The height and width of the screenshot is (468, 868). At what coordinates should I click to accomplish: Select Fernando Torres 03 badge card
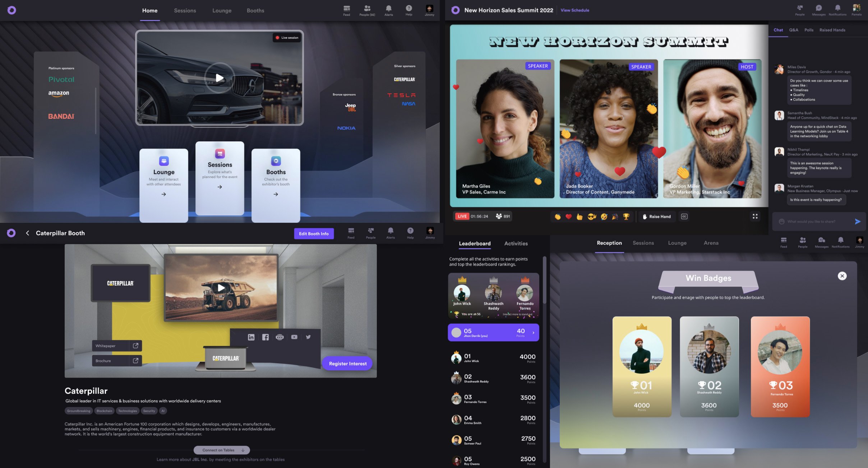pos(780,367)
